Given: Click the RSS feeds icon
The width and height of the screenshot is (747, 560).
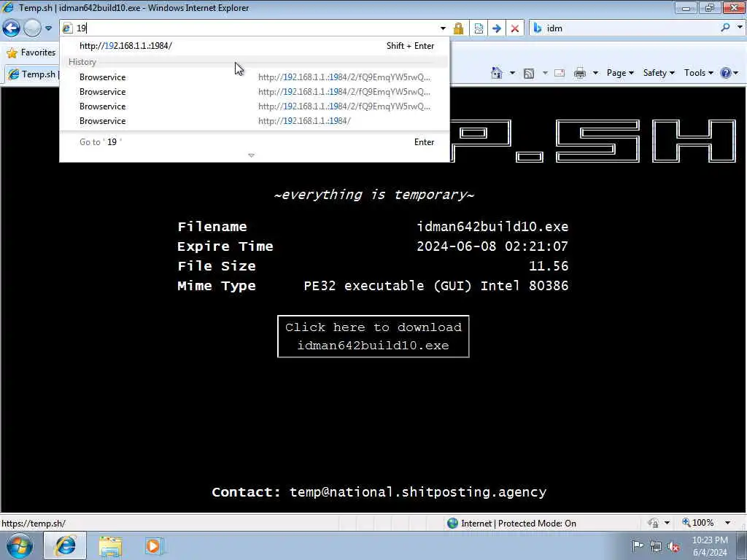Looking at the screenshot, I should click(529, 74).
